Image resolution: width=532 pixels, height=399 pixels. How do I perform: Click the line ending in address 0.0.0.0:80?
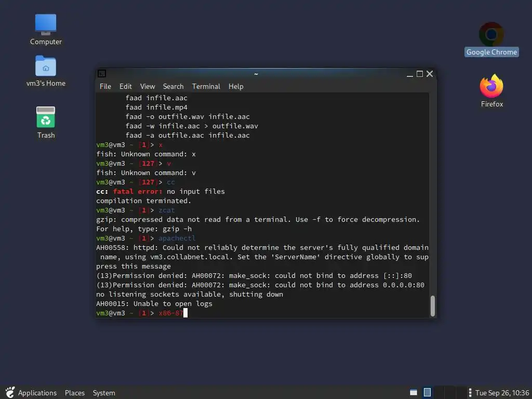click(260, 285)
